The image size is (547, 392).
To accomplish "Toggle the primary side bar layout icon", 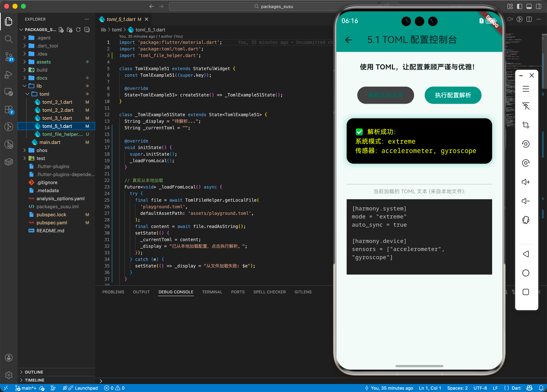I will coord(520,7).
